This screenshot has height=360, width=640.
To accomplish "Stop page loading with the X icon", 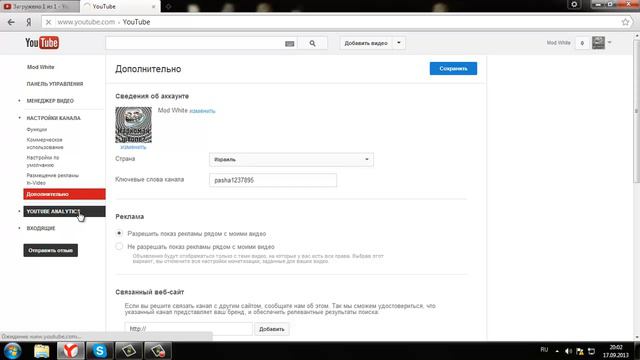I will 48,22.
